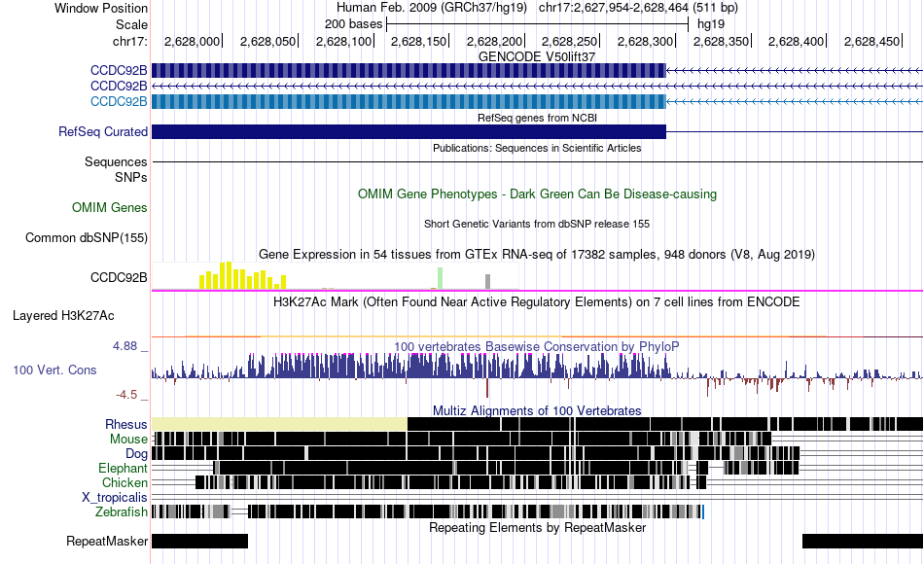Click Repeating Elements by RepeatMasker title
Image resolution: width=924 pixels, height=564 pixels.
537,527
